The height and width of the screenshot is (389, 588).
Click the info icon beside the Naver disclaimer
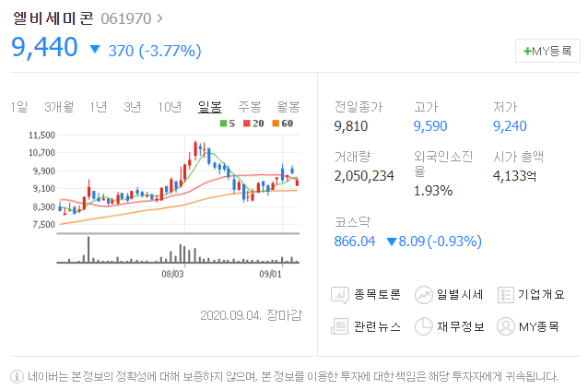click(x=17, y=376)
